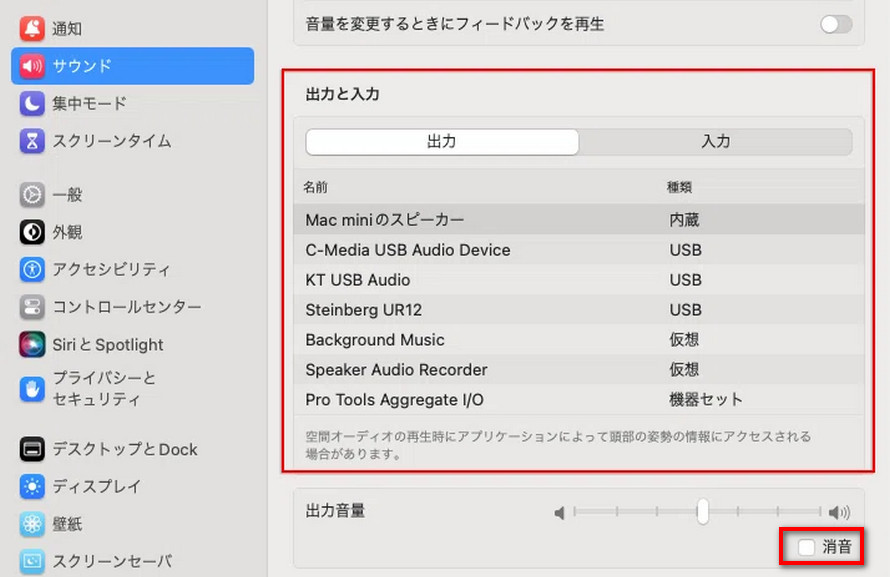Open the Siri と Spotlight icon

[x=32, y=344]
